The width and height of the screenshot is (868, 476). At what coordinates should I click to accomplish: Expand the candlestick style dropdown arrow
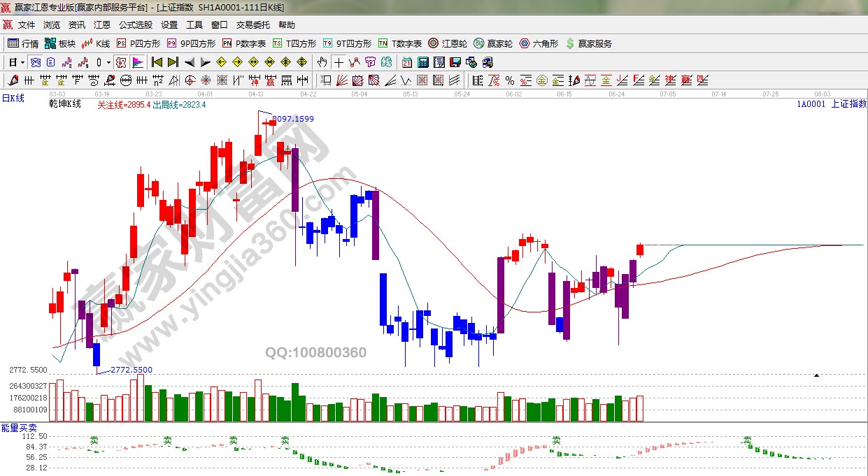tap(108, 62)
